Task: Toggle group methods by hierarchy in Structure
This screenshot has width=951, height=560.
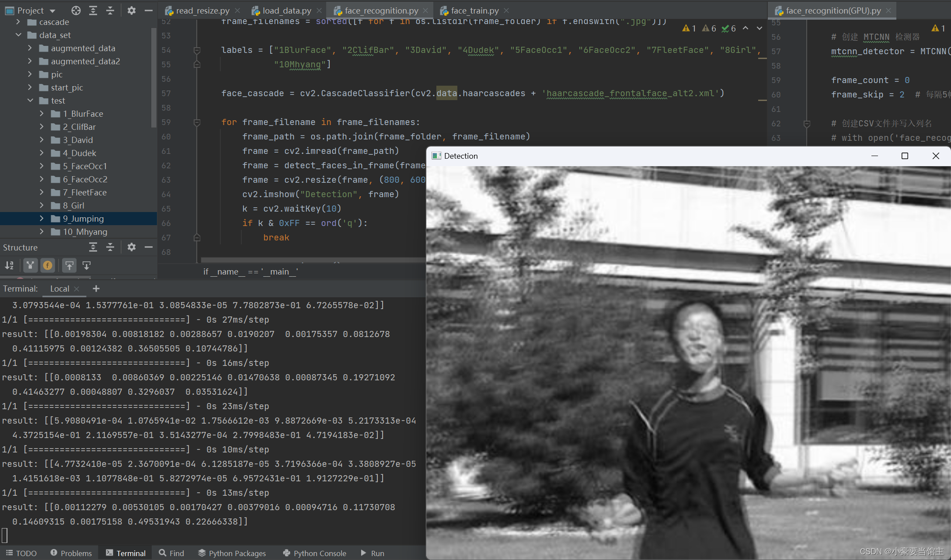Action: [x=30, y=265]
